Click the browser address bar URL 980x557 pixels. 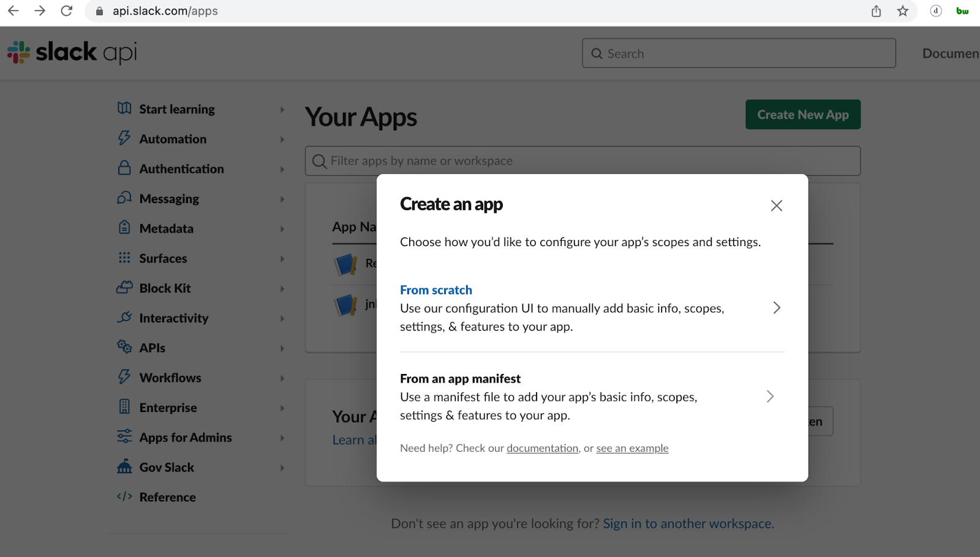click(165, 11)
